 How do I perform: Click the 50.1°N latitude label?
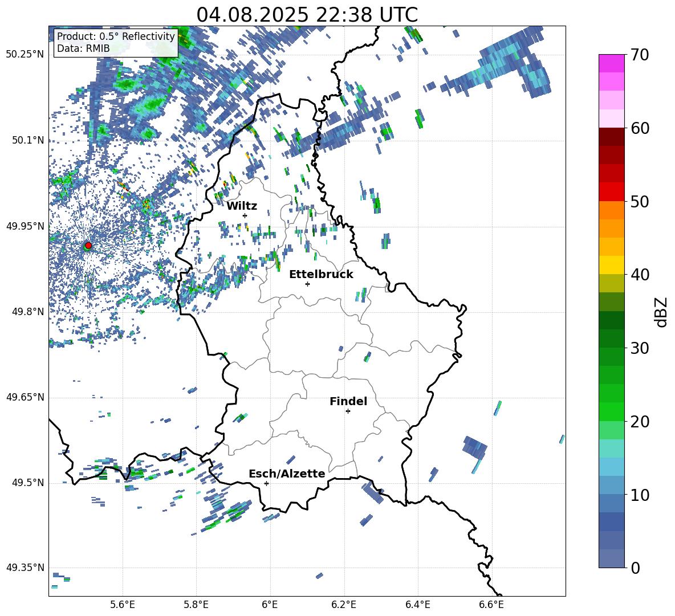(x=28, y=140)
